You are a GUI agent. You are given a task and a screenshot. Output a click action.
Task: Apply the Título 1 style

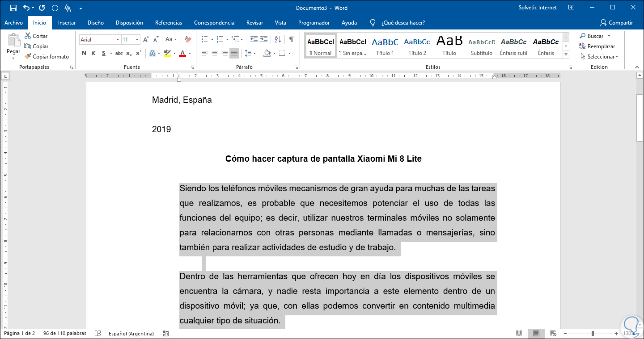point(385,46)
